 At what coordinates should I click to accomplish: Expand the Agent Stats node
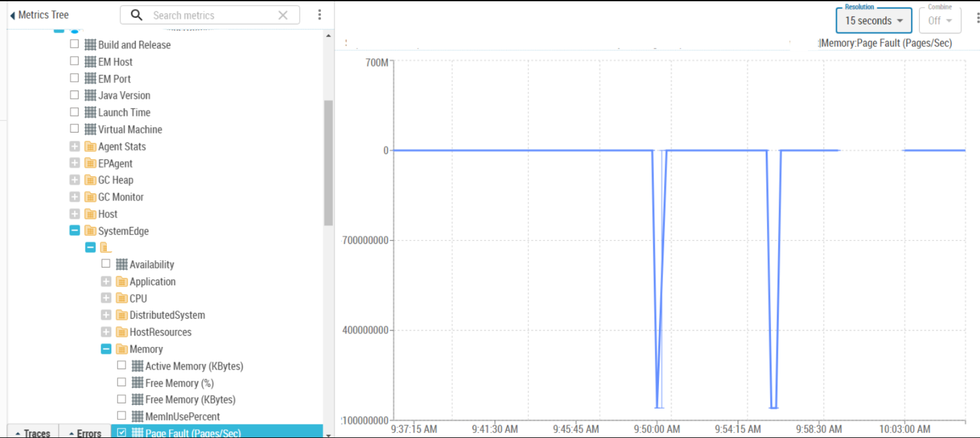[x=74, y=146]
